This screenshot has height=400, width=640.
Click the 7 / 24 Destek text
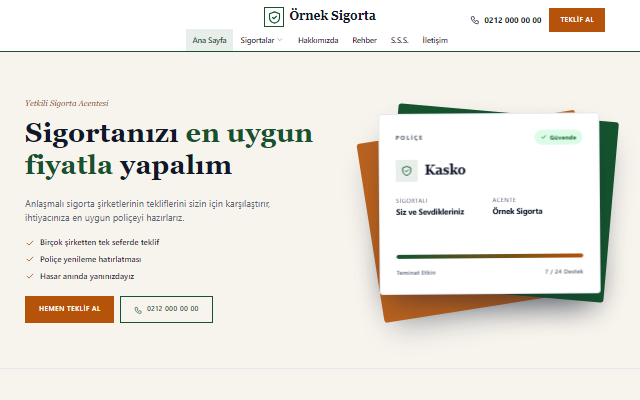[564, 271]
